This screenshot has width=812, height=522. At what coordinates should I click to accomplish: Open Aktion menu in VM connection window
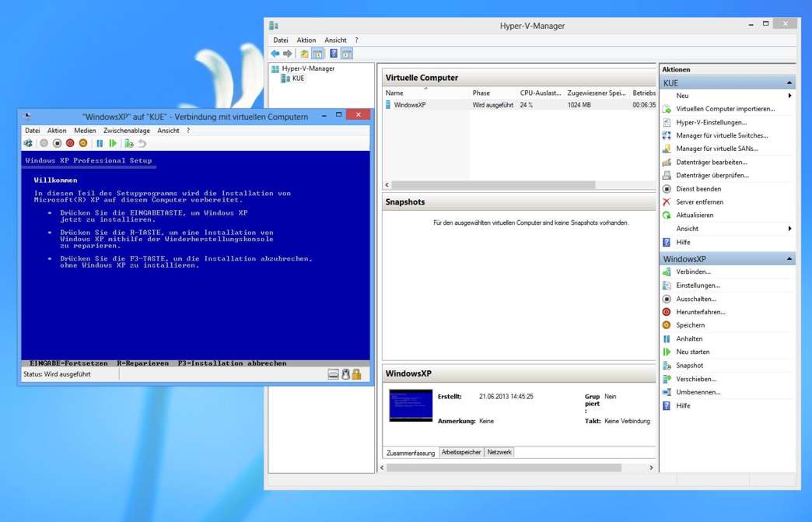[x=57, y=131]
